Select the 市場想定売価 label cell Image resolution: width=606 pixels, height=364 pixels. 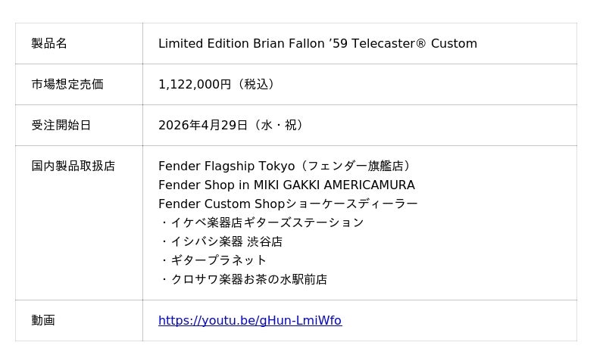tap(67, 85)
